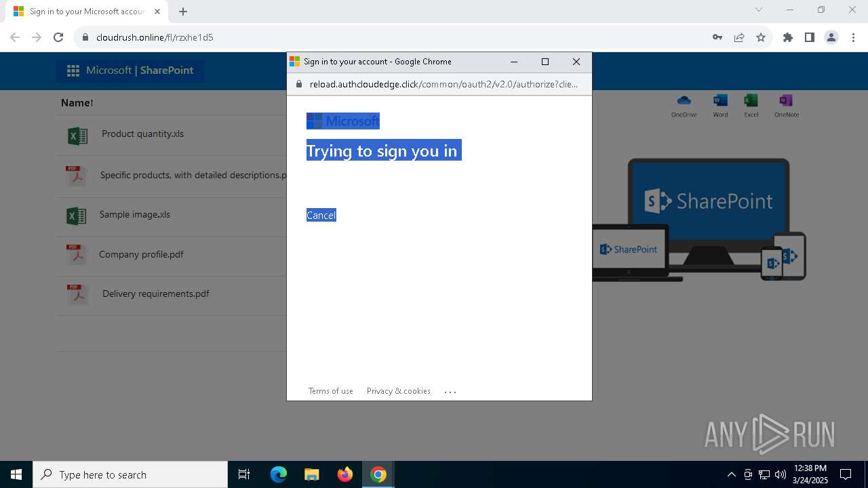The width and height of the screenshot is (868, 488).
Task: Open File Explorer from taskbar
Action: point(311,474)
